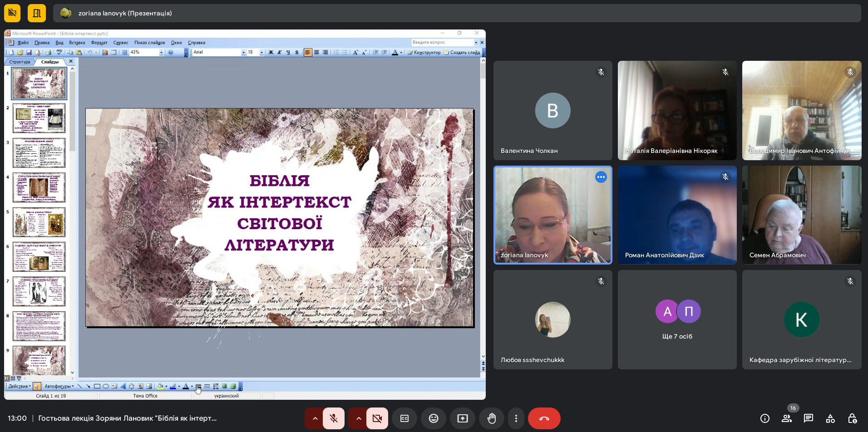
Task: Toggle the muted microphone button
Action: point(334,418)
